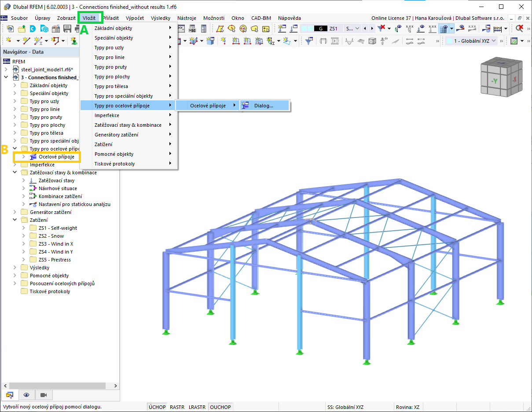Select ZS3 - Wind in X load case
Viewport: 532px width, 412px height.
coord(56,244)
